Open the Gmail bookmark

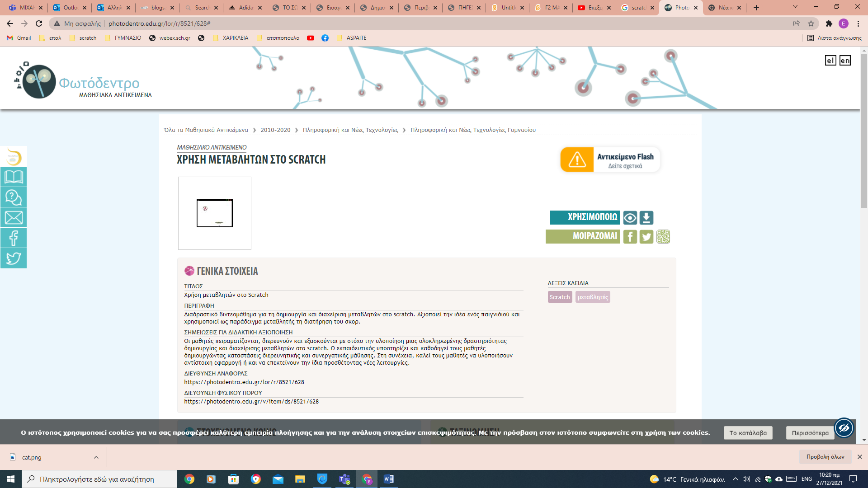19,38
